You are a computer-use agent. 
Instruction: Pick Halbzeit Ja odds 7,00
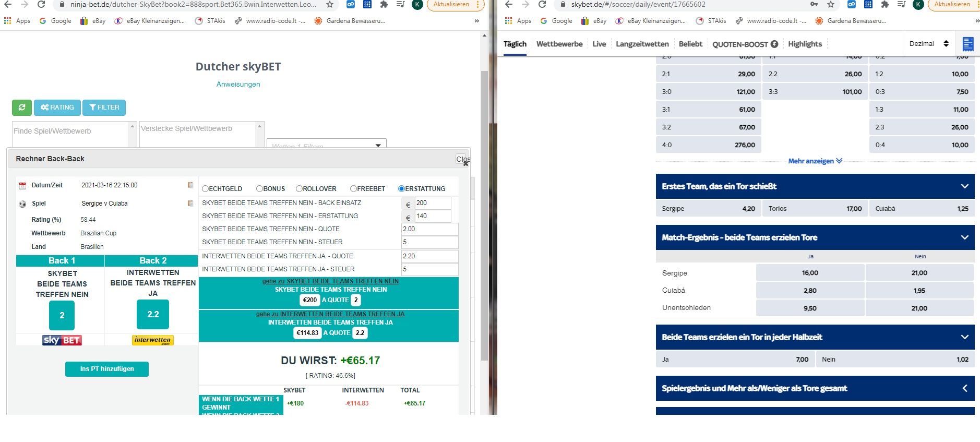click(x=735, y=360)
